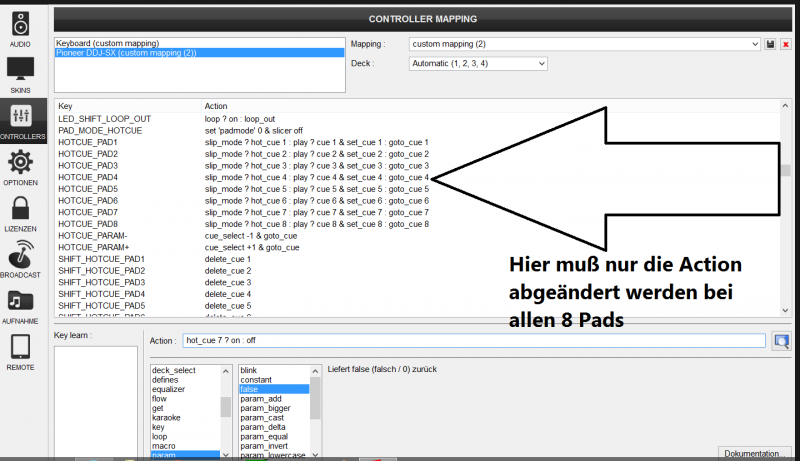The width and height of the screenshot is (800, 461).
Task: Open the Lizenzen lock section
Action: (20, 214)
